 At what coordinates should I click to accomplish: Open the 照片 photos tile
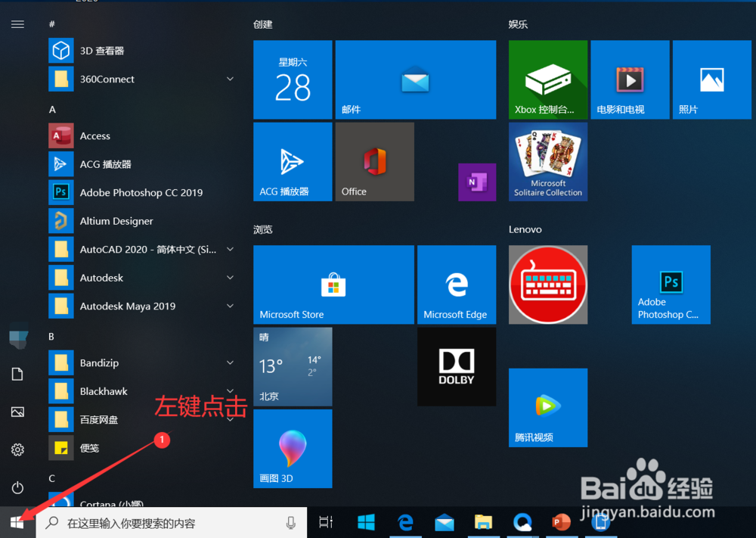[x=711, y=79]
